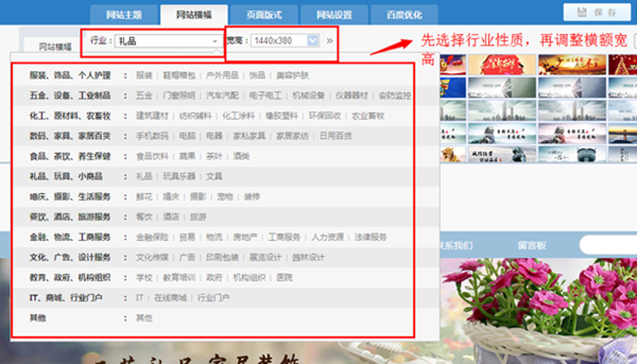This screenshot has width=637, height=364.
Task: Select 机械设备 in the industry list
Action: 309,96
